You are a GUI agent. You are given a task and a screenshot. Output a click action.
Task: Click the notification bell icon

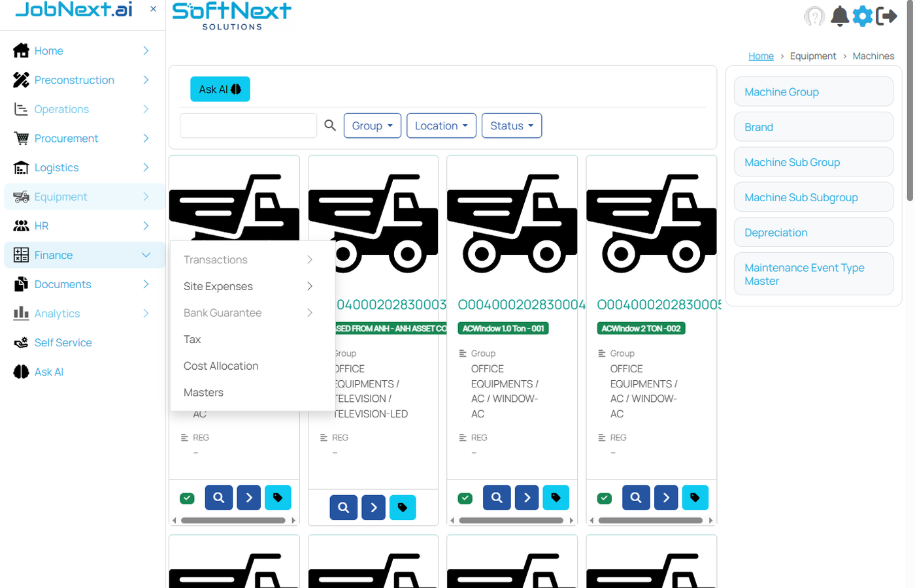839,16
